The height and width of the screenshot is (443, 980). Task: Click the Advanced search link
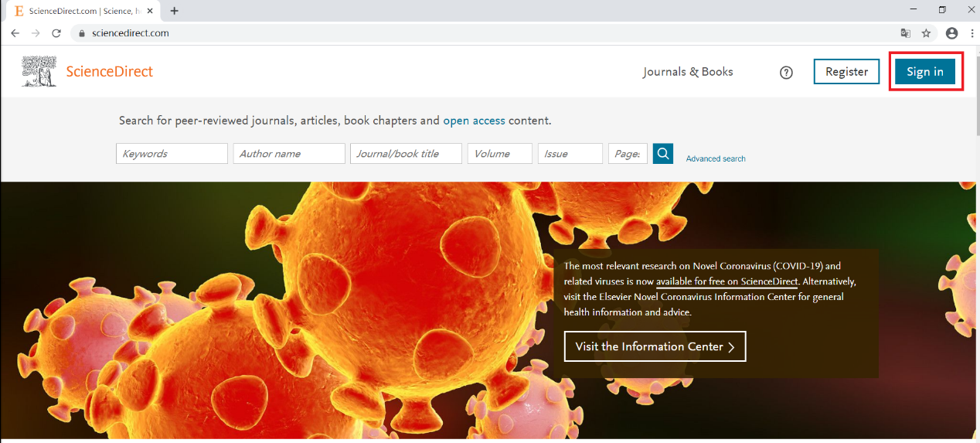click(716, 158)
